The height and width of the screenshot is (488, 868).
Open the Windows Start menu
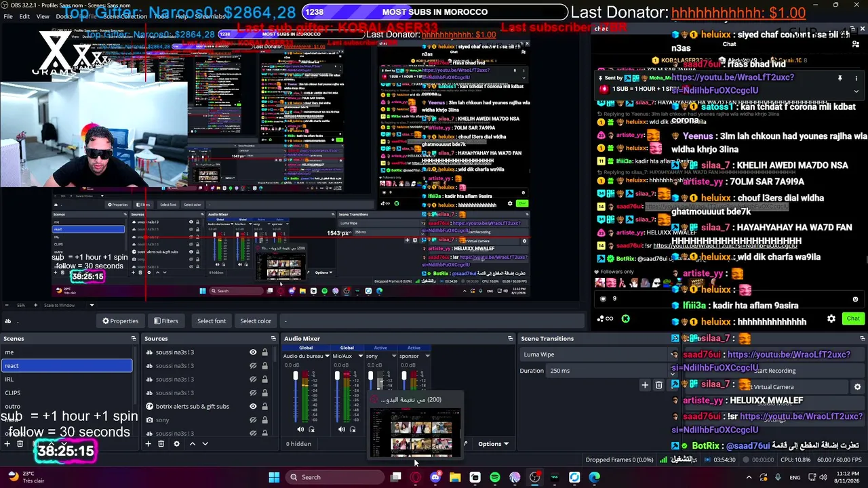pyautogui.click(x=274, y=477)
